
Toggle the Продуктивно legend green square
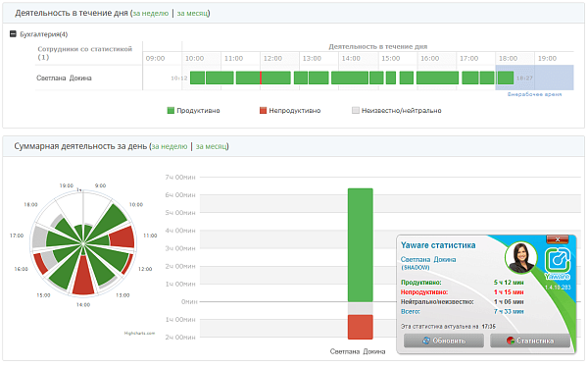pyautogui.click(x=171, y=111)
